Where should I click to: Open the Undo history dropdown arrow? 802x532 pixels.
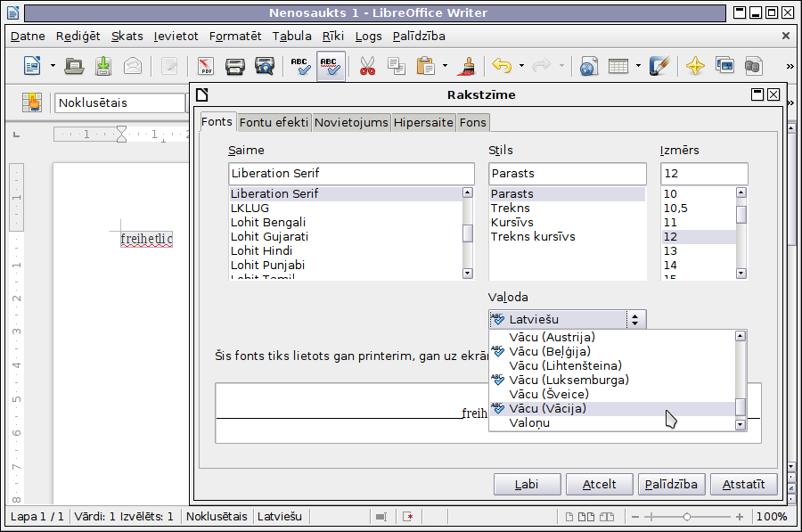coord(521,66)
